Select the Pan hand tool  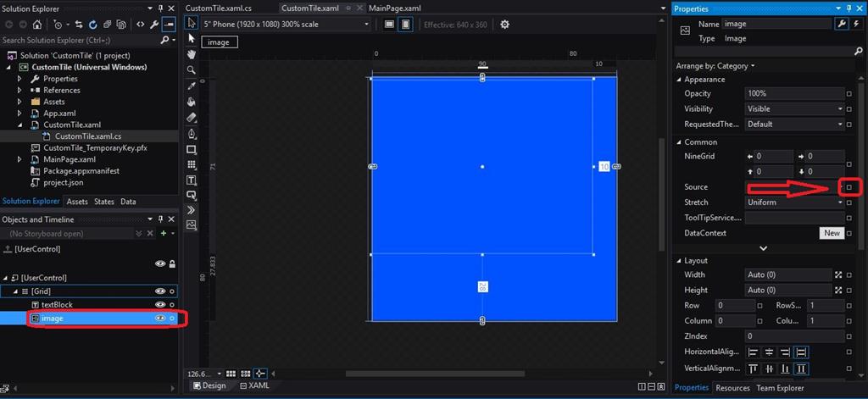click(x=192, y=54)
